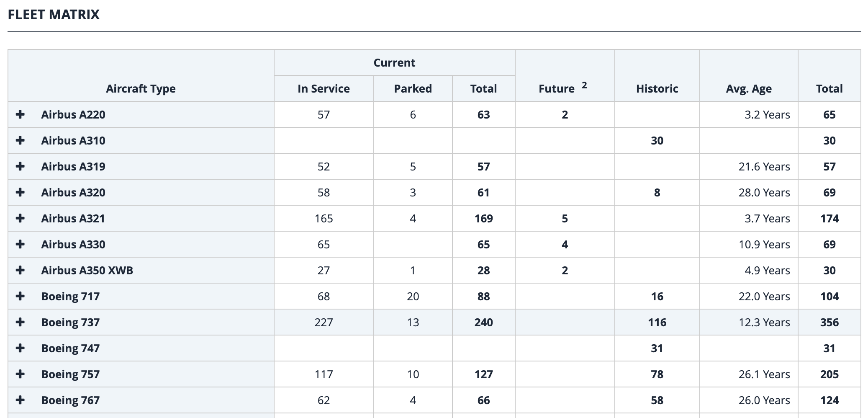
Task: Select the 104 total Boeing 717 cell
Action: (x=829, y=297)
